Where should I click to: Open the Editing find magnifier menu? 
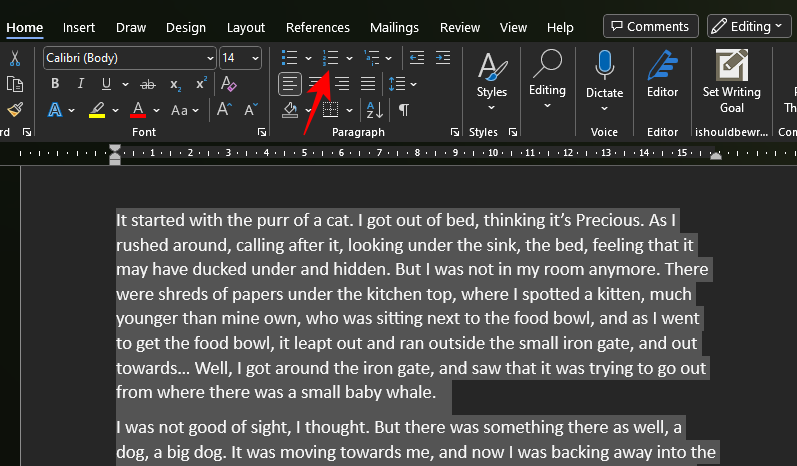point(547,80)
